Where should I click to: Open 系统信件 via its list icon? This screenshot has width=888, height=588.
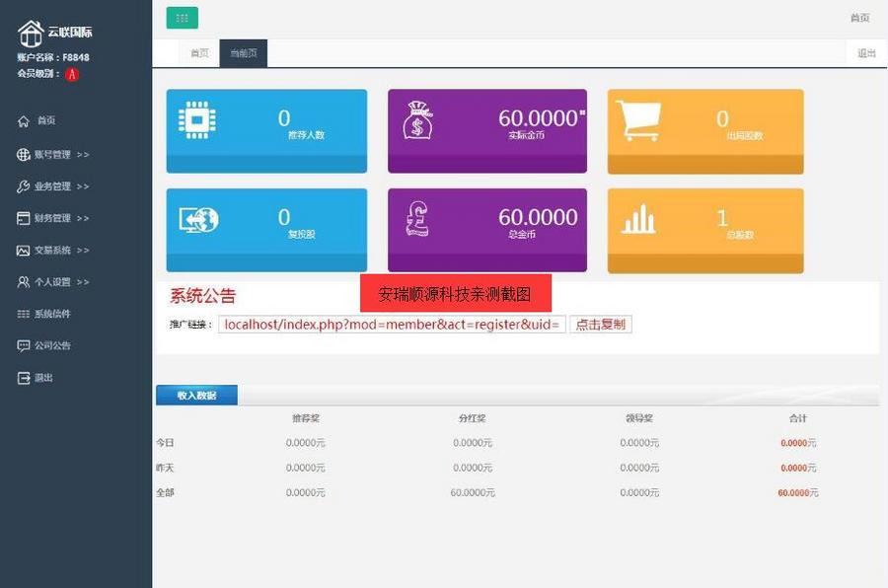point(23,313)
